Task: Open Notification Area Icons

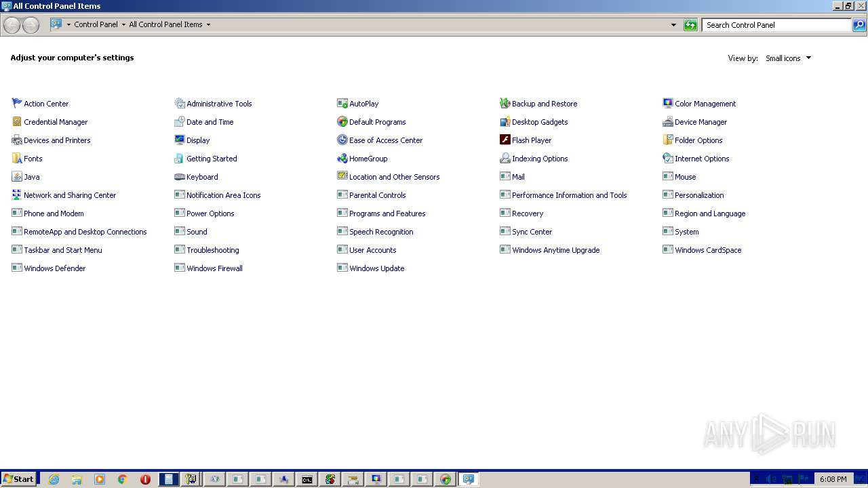Action: tap(223, 195)
